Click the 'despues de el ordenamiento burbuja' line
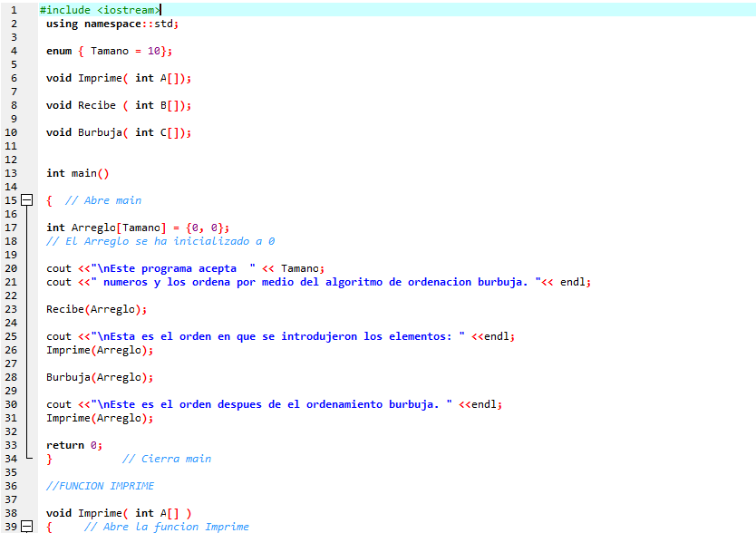 tap(275, 404)
